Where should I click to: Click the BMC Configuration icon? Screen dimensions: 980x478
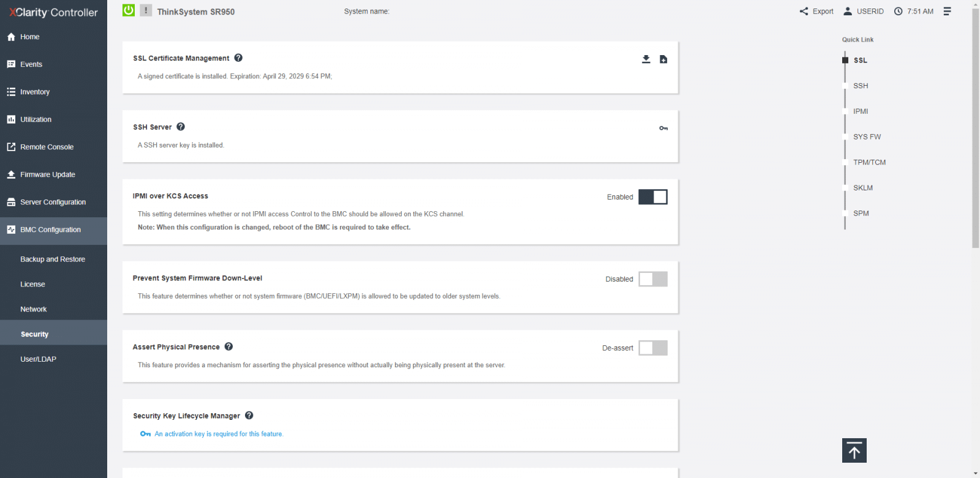11,230
